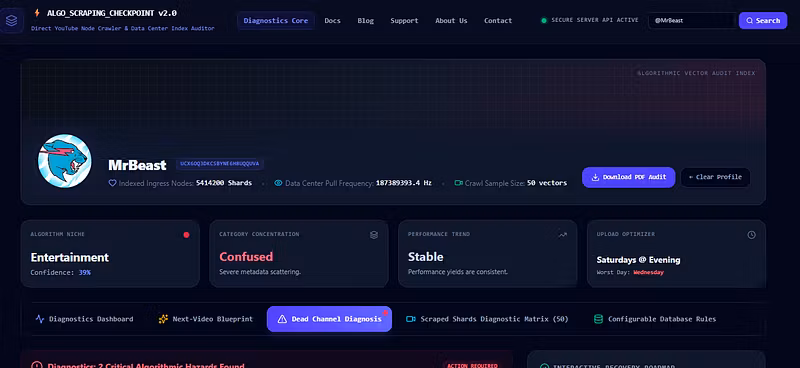Open the Docs page

click(x=333, y=21)
